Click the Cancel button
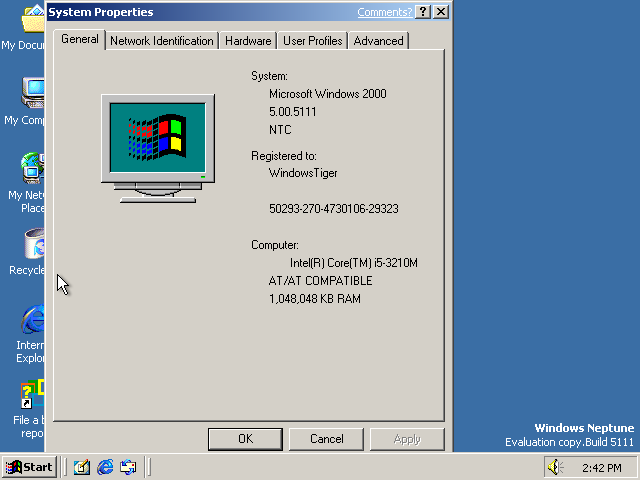 tap(327, 439)
